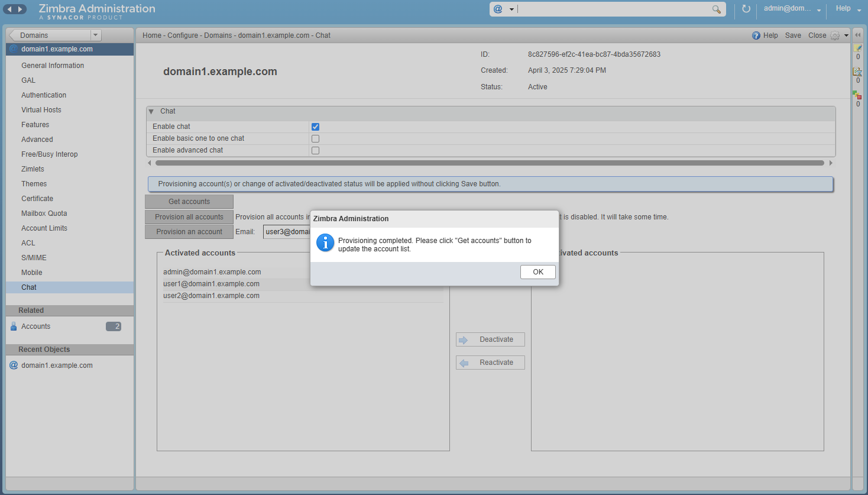Select user2@domain1.example.com in Activated accounts

(303, 296)
